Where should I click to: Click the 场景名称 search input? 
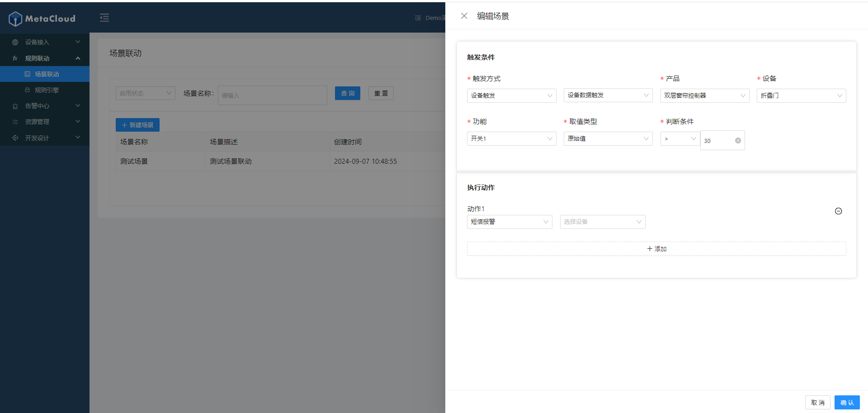point(273,95)
